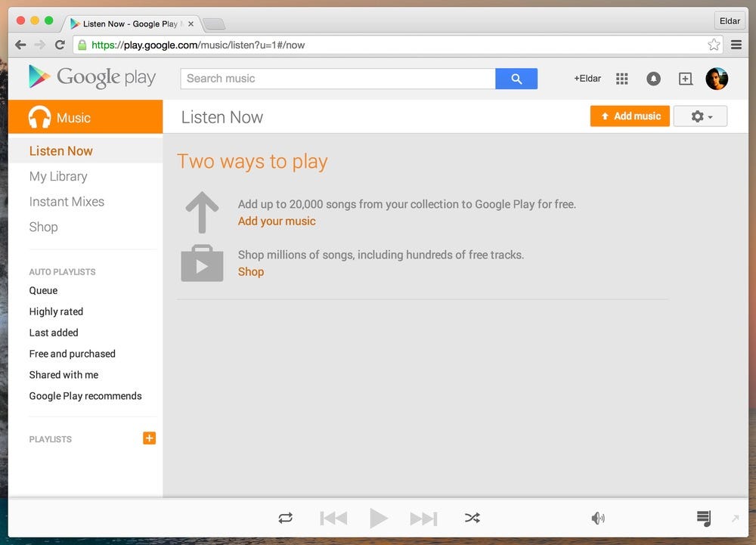The height and width of the screenshot is (545, 756).
Task: Click the shopping bag play icon
Action: [202, 263]
